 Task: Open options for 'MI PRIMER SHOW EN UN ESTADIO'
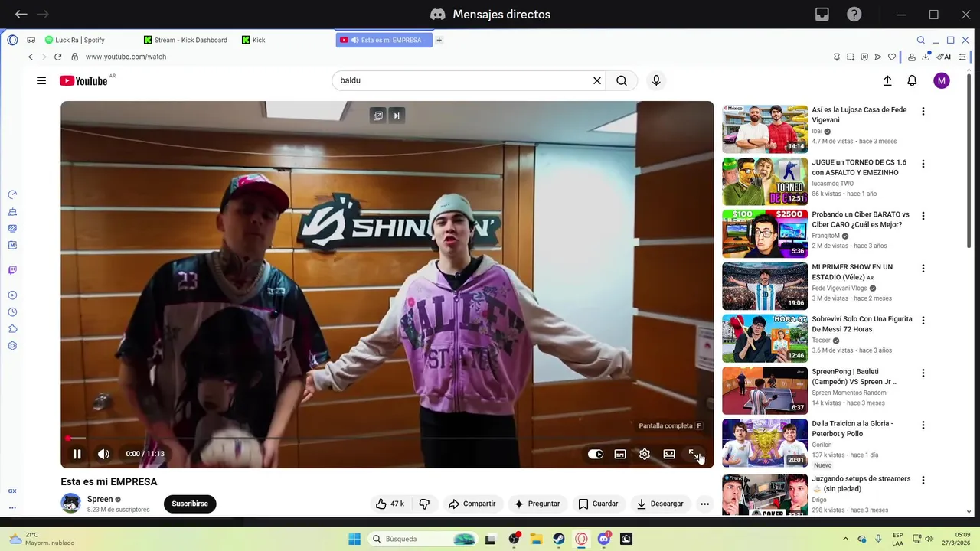point(923,269)
